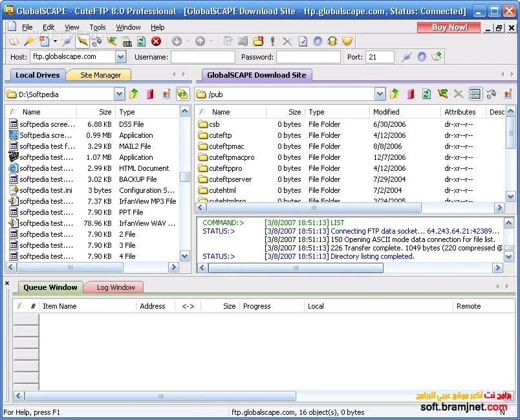Sort queue by Item Name column
Viewport: 520px width, 420px height.
[x=87, y=306]
